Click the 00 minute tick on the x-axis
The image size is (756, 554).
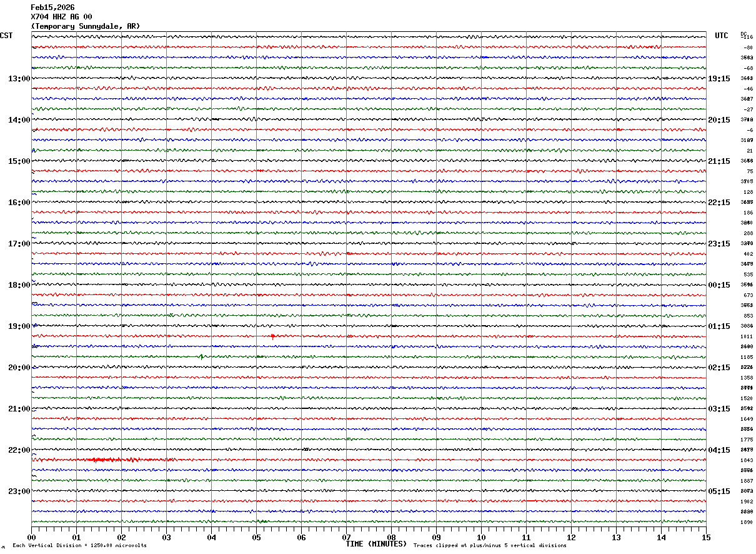(31, 537)
